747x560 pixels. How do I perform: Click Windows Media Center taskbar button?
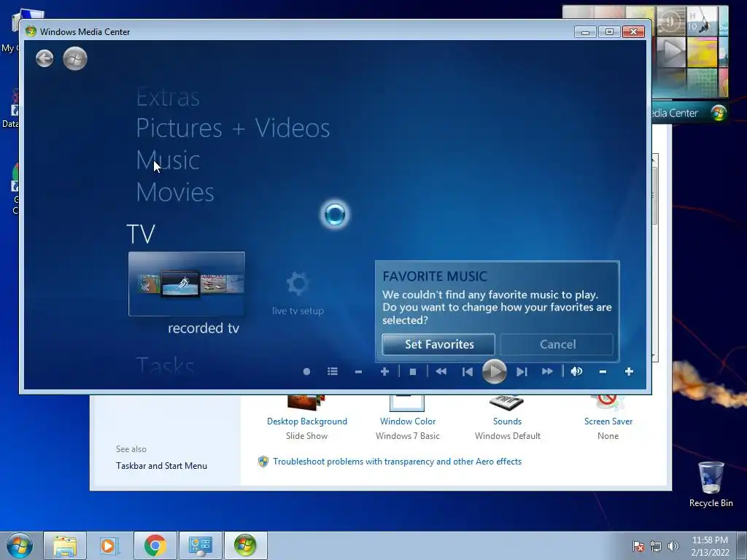pyautogui.click(x=245, y=545)
